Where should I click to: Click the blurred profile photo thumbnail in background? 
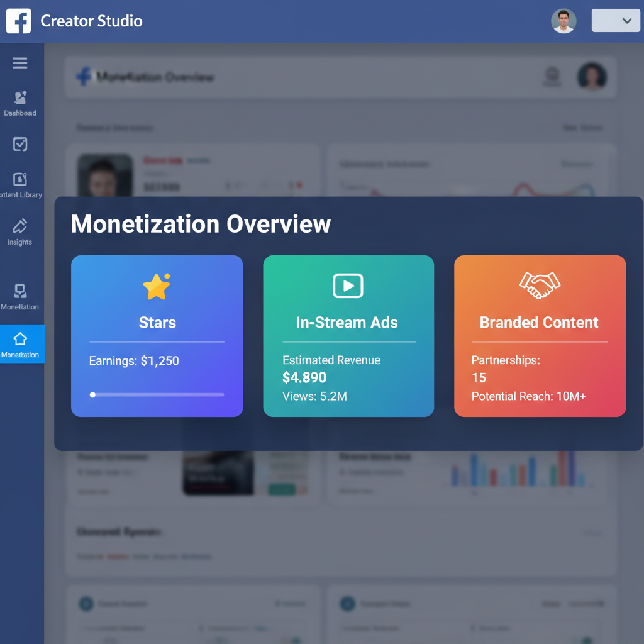point(105,176)
